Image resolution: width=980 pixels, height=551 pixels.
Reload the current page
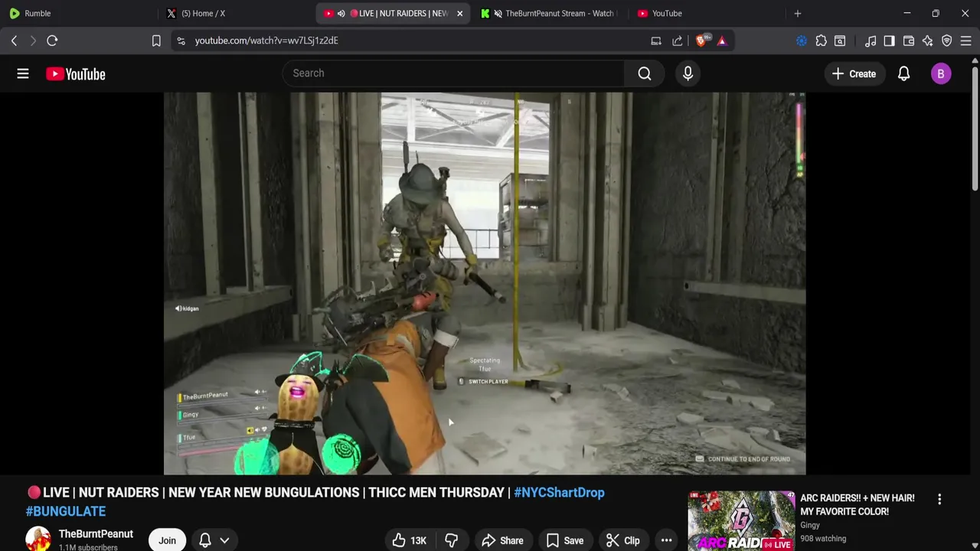(x=52, y=41)
